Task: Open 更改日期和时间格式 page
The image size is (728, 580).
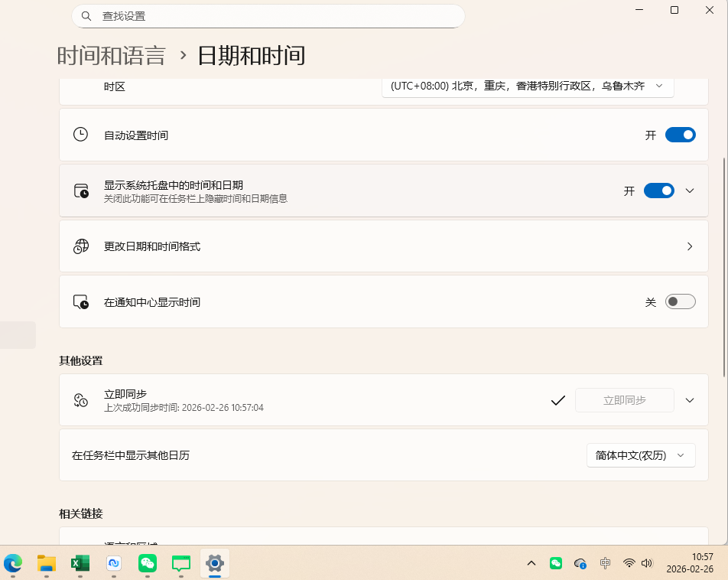Action: click(382, 246)
